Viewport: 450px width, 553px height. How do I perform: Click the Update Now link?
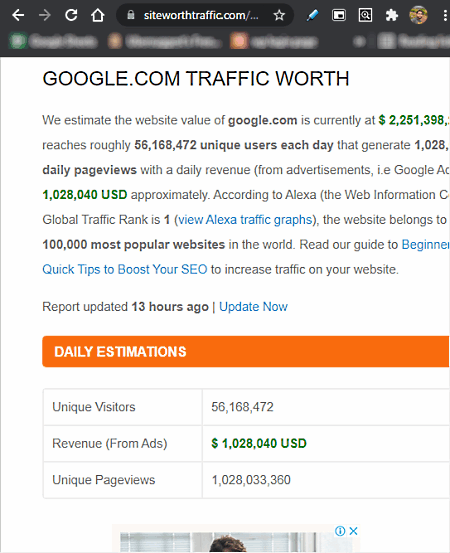(253, 307)
